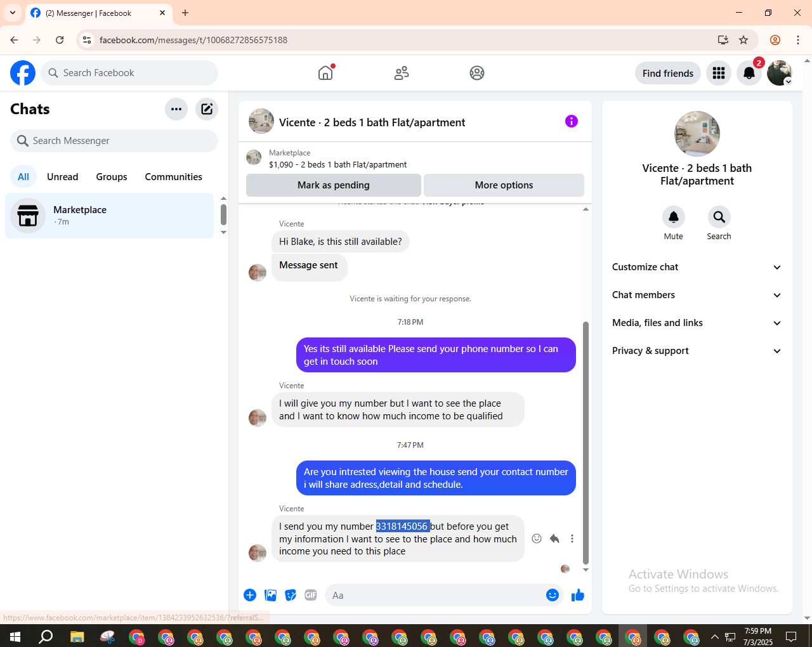The image size is (812, 647).
Task: Bookmark this page with star icon
Action: [x=743, y=40]
